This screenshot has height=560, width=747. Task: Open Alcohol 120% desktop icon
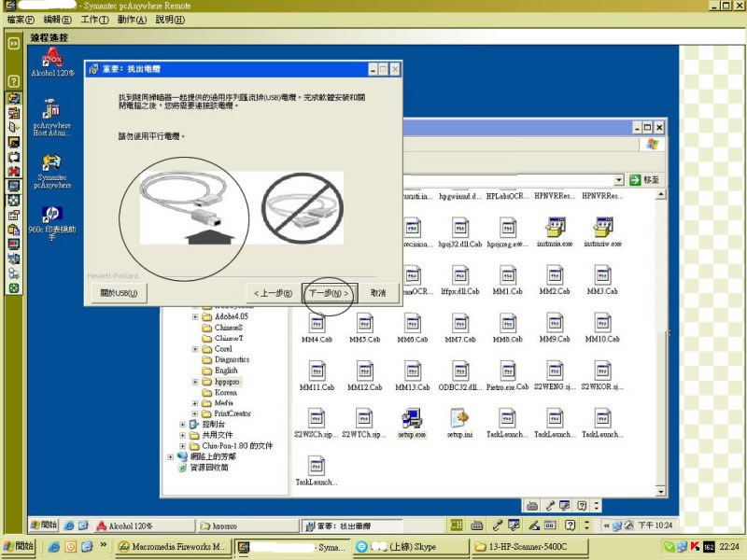(52, 62)
